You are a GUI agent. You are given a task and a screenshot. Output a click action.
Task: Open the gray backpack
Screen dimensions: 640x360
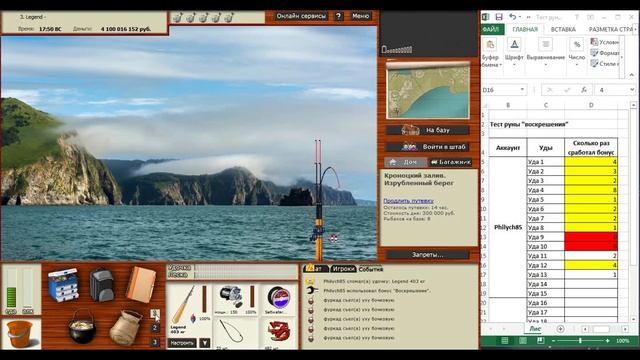(101, 284)
